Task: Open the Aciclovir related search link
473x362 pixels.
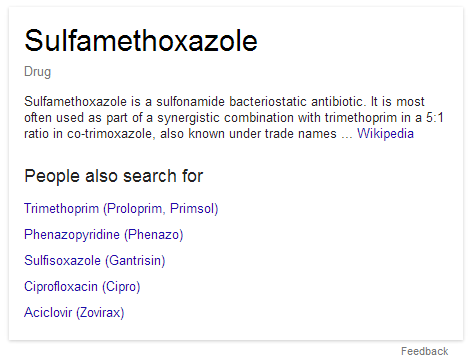Action: (74, 313)
